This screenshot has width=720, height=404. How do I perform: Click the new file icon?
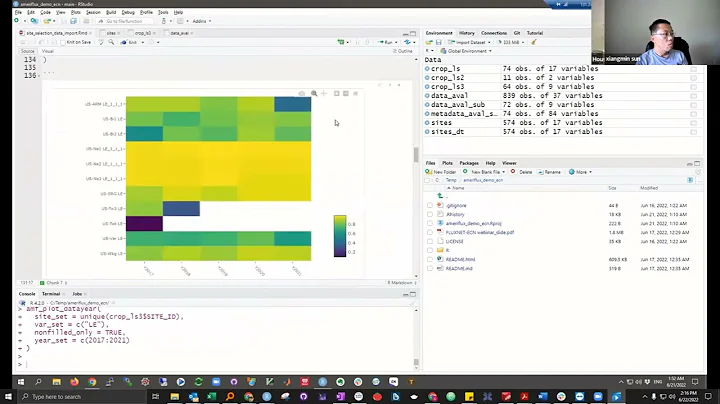point(17,21)
